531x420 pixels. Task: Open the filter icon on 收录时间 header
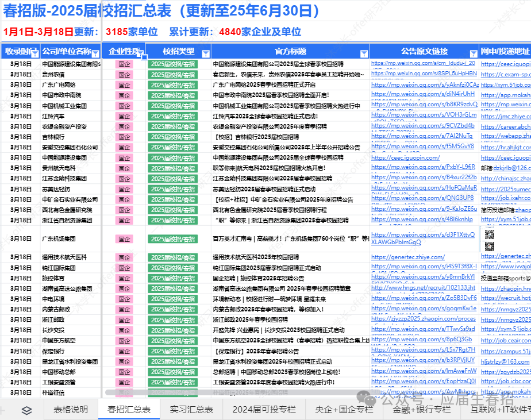click(34, 53)
